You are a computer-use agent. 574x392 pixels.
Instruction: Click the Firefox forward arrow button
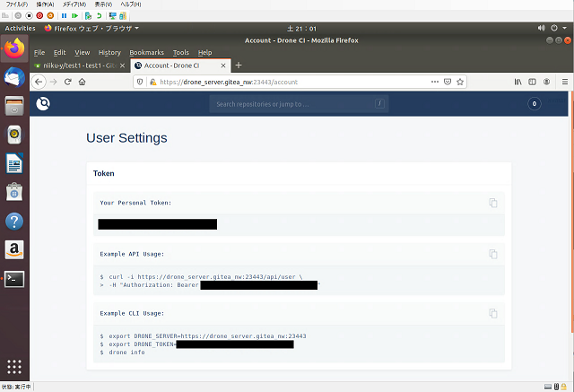pyautogui.click(x=54, y=82)
